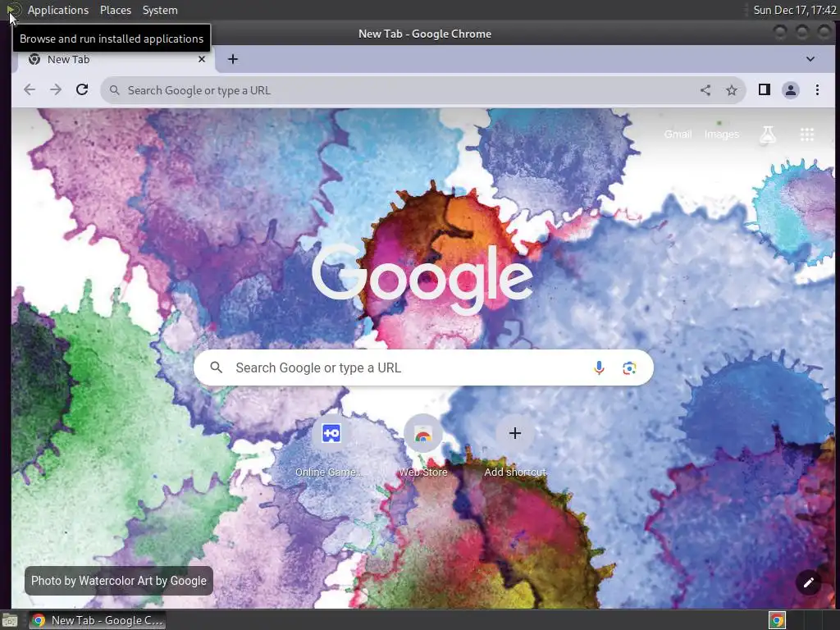
Task: Share this page via the share icon
Action: click(x=705, y=90)
